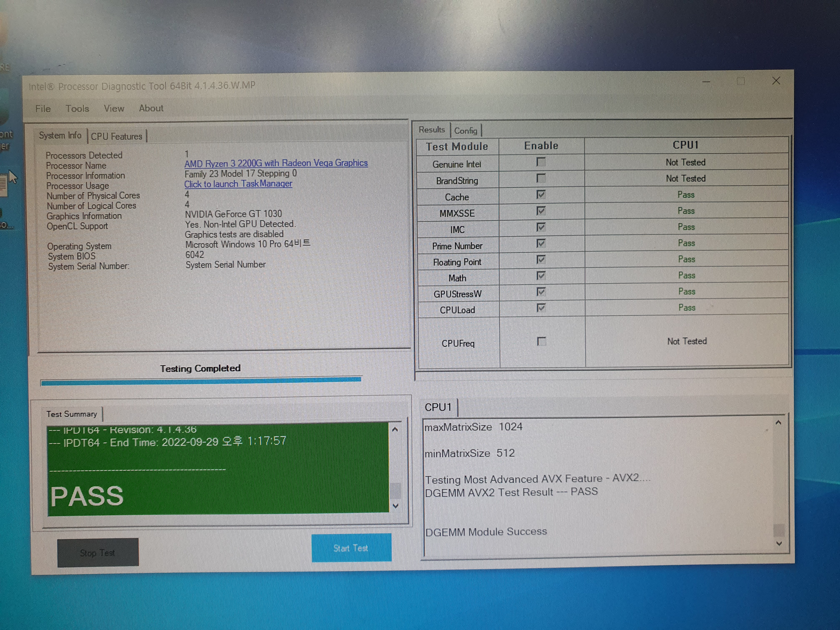Open AMD Ryzen 3 2200G processor link

pyautogui.click(x=276, y=163)
